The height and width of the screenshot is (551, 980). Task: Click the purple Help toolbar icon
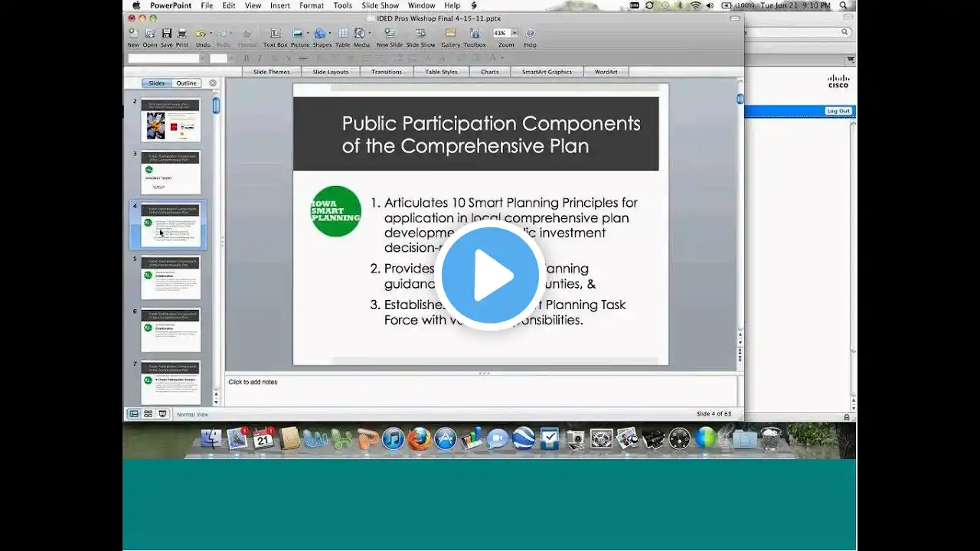point(530,34)
